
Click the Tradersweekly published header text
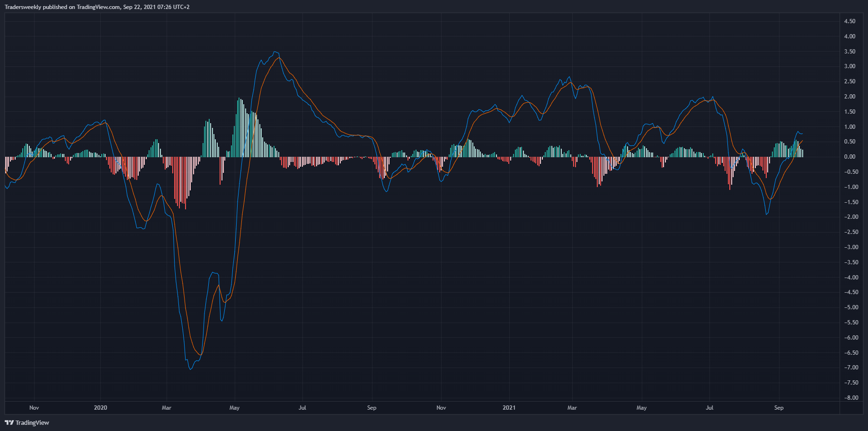tap(97, 7)
